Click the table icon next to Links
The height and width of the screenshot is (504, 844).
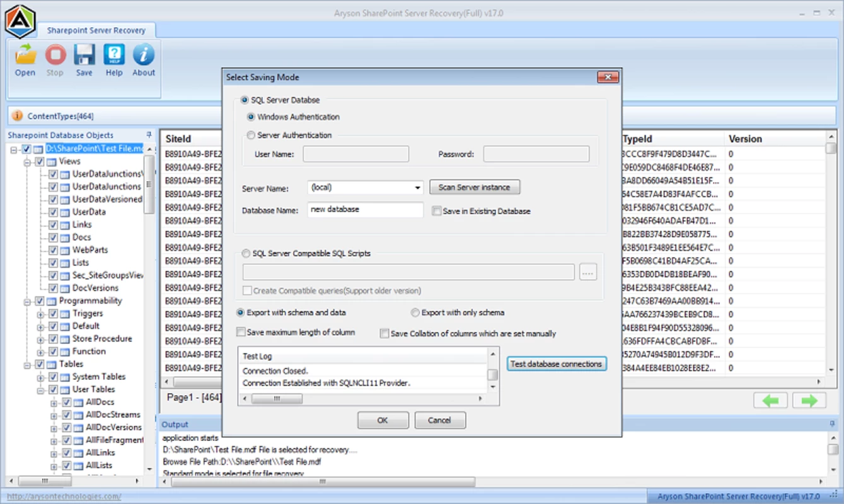(65, 225)
